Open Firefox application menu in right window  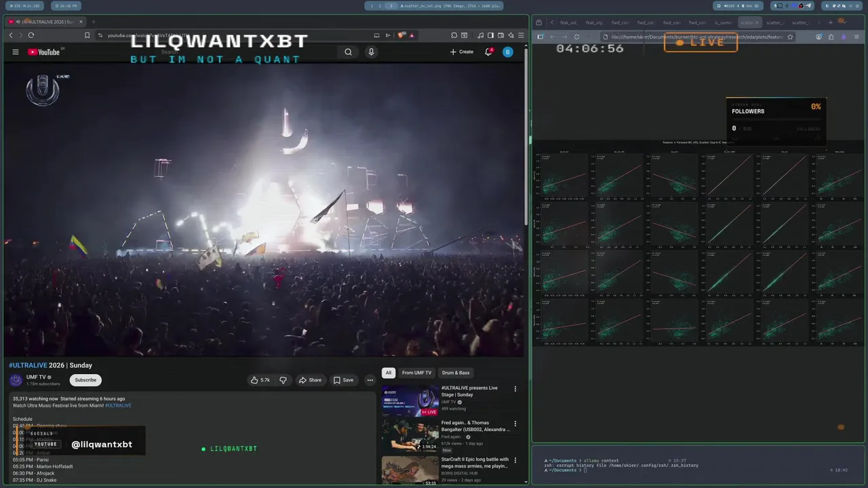[x=856, y=37]
